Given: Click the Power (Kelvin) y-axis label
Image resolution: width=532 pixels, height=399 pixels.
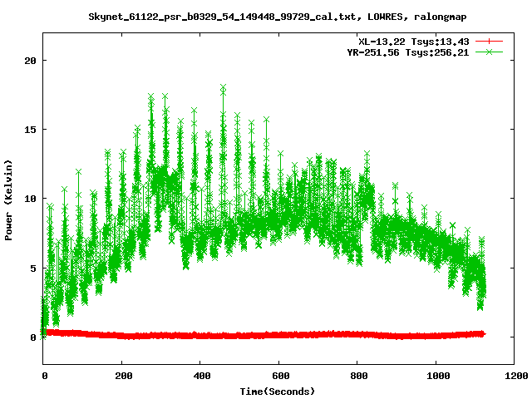Looking at the screenshot, I should (9, 199).
